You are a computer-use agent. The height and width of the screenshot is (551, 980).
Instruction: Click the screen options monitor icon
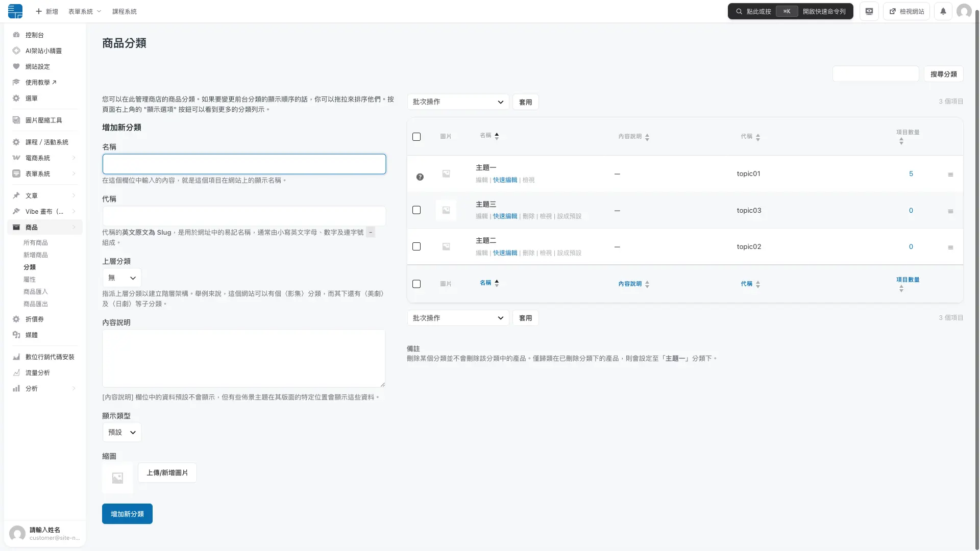(869, 11)
